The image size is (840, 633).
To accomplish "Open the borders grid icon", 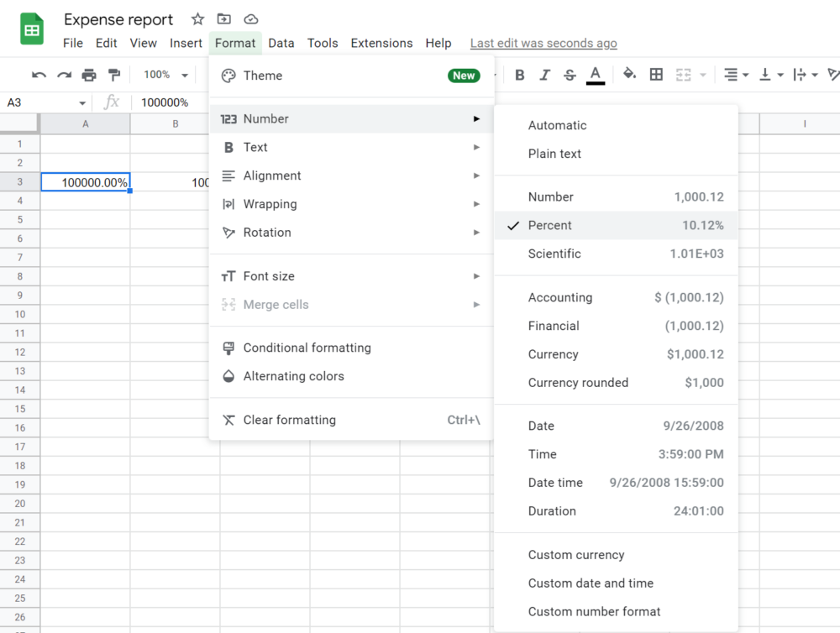I will point(656,75).
